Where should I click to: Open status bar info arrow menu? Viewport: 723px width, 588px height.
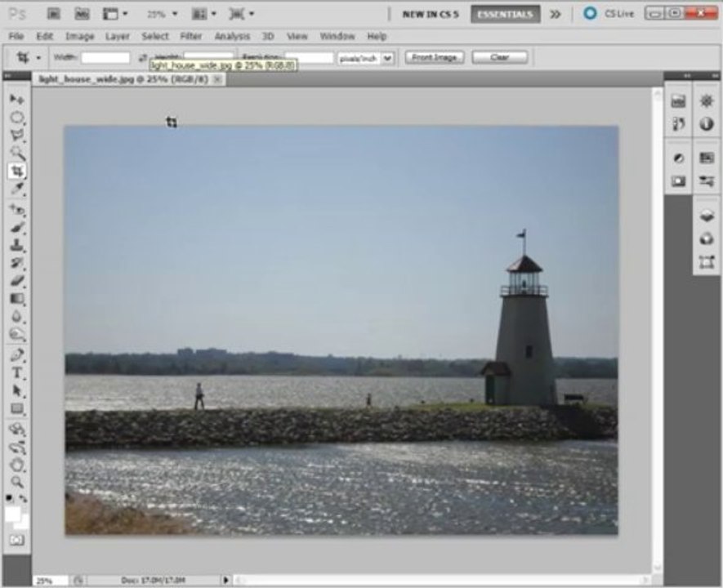(x=225, y=580)
